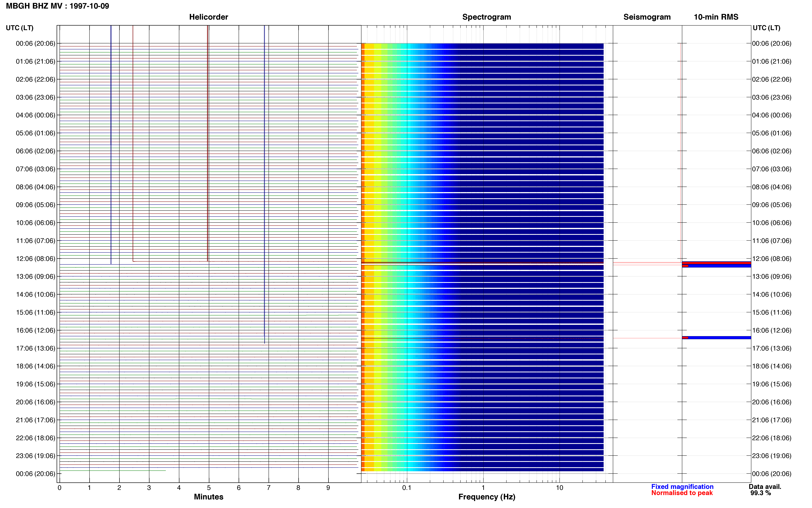Click the '5' tick on the Minutes axis

pos(209,487)
